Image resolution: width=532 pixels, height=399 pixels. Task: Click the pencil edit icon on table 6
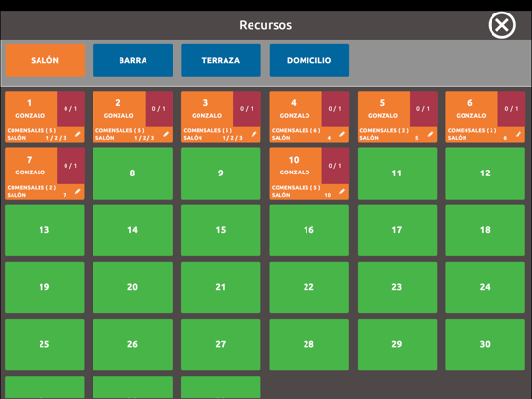519,134
